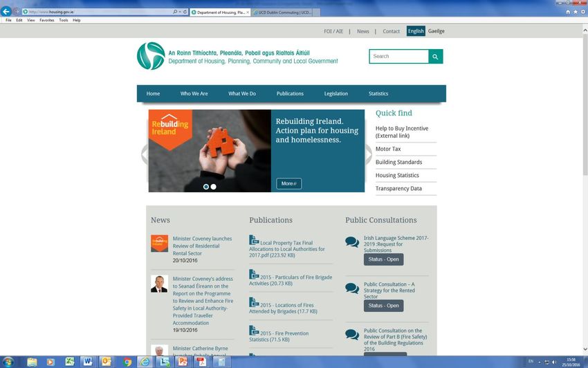Image resolution: width=588 pixels, height=368 pixels.
Task: Open Motor Tax quick link
Action: [388, 149]
